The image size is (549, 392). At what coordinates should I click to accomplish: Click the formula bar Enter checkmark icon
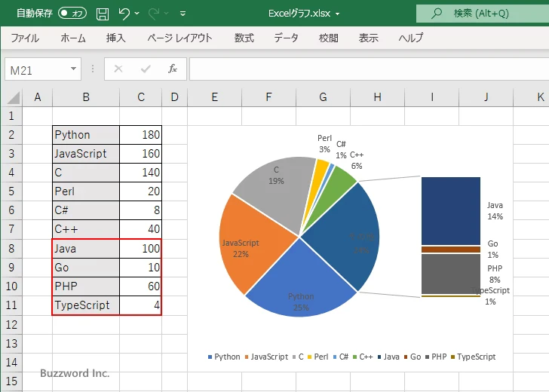[x=146, y=69]
